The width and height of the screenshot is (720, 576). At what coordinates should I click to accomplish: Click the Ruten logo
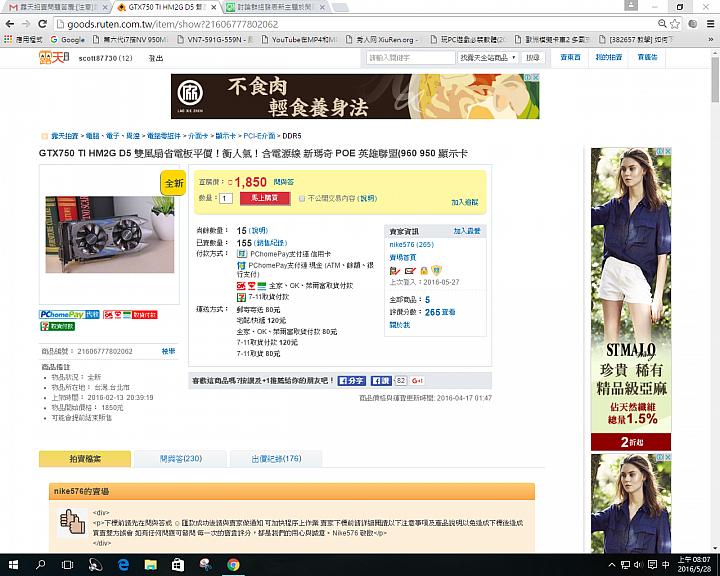(x=54, y=58)
